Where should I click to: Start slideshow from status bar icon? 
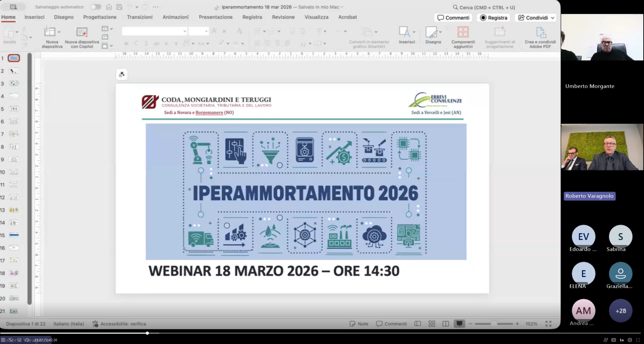point(459,324)
